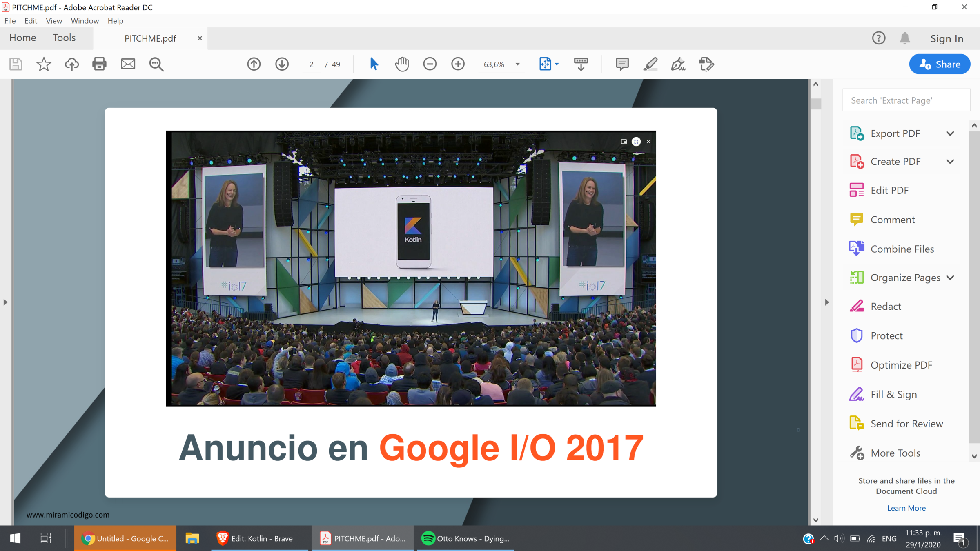Click the Search 'Extract Page' field
Image resolution: width=980 pixels, height=551 pixels.
tap(906, 100)
